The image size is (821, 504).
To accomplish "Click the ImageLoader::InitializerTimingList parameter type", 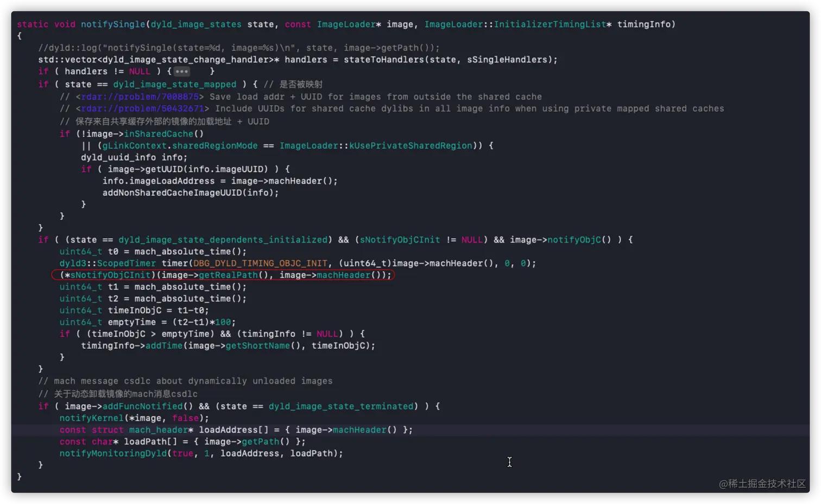I will [516, 24].
